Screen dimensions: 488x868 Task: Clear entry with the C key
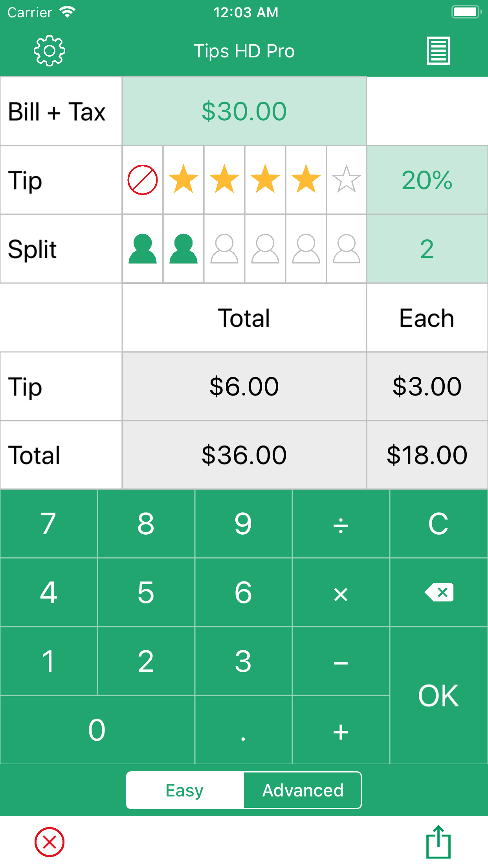(x=438, y=524)
